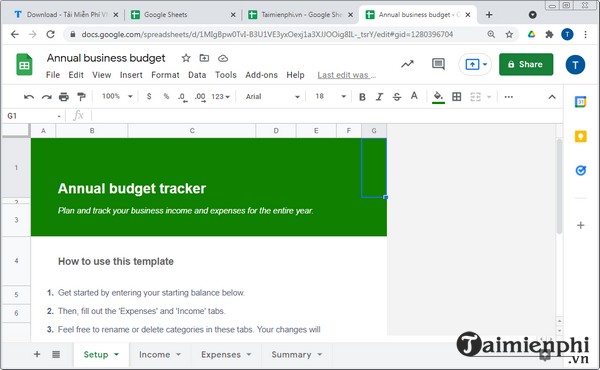This screenshot has width=600, height=370.
Task: Star the Annual business budget document
Action: (186, 58)
